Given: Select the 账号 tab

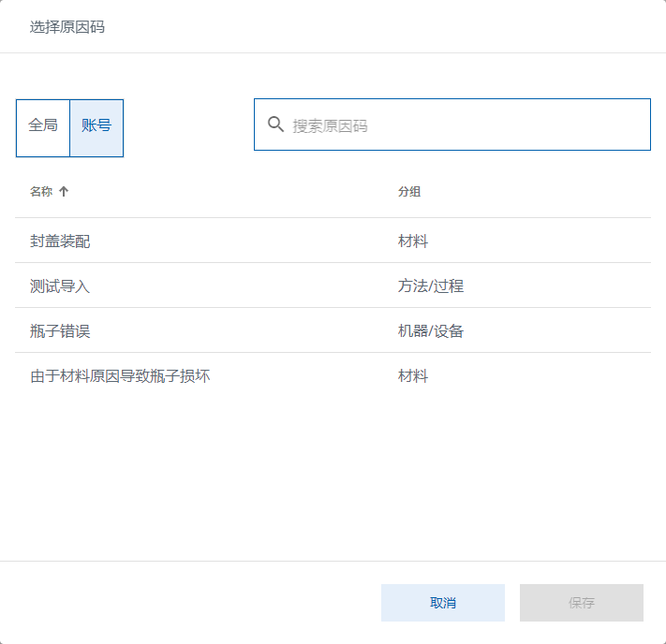Looking at the screenshot, I should tap(96, 128).
